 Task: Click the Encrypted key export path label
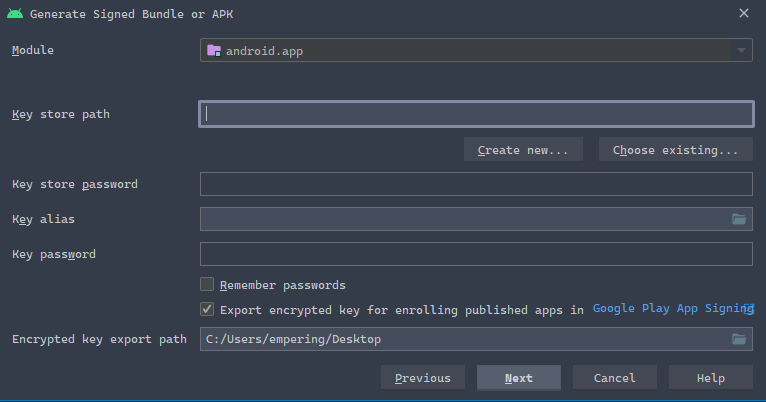tap(99, 339)
